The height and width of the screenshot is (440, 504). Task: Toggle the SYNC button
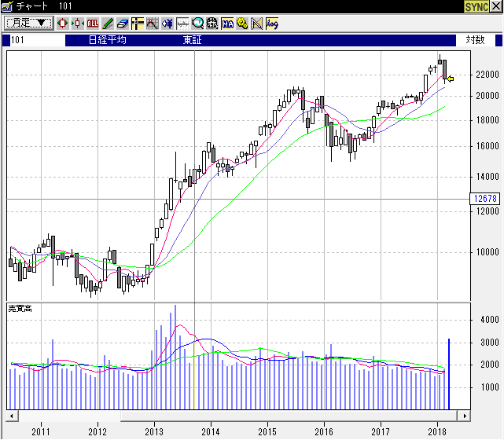pyautogui.click(x=476, y=6)
